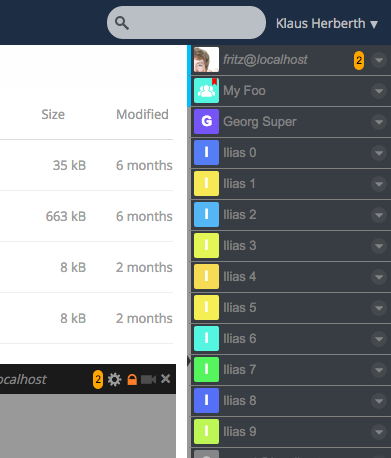Open chat with Ilias 5
Viewport: 391px width, 458px height.
[291, 308]
